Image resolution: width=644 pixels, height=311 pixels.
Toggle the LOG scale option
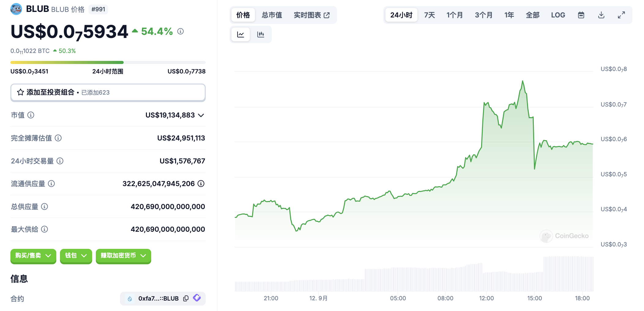[x=558, y=15]
